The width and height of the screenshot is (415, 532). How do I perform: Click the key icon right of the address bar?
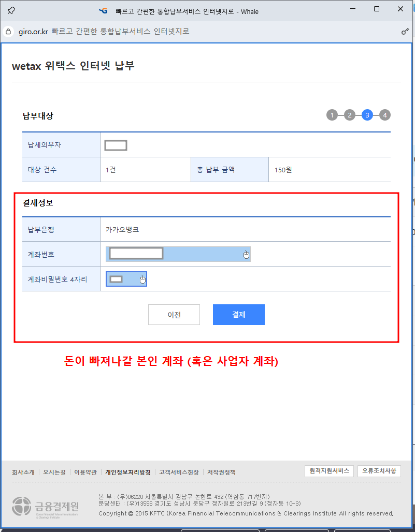tap(405, 31)
